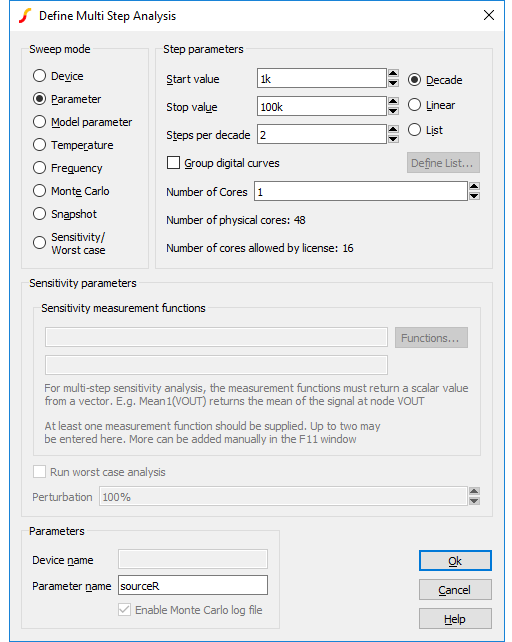Increase Number of Cores with up arrow
Image resolution: width=512 pixels, height=642 pixels.
(474, 187)
